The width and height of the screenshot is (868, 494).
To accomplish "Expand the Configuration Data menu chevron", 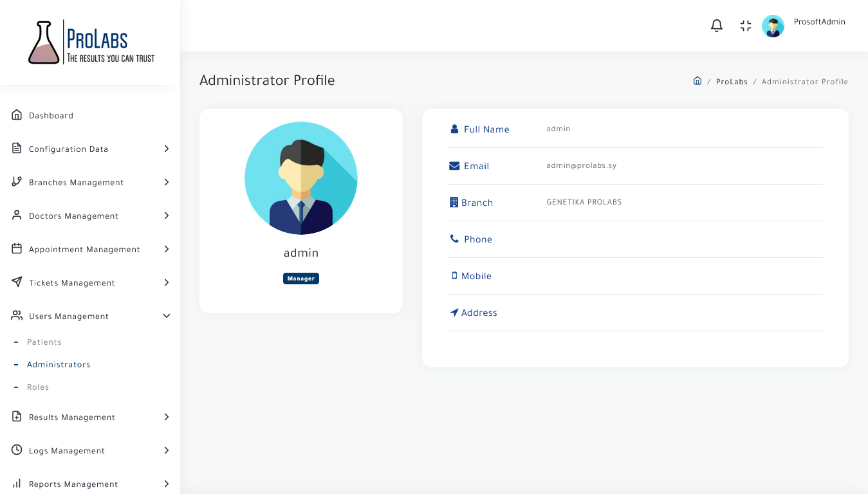I will [166, 149].
